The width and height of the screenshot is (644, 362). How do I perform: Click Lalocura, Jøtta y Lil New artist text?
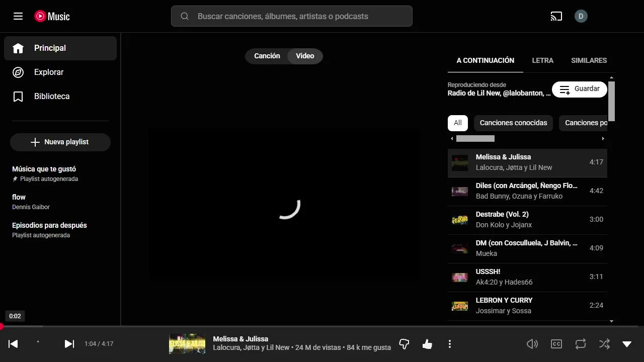tap(251, 347)
